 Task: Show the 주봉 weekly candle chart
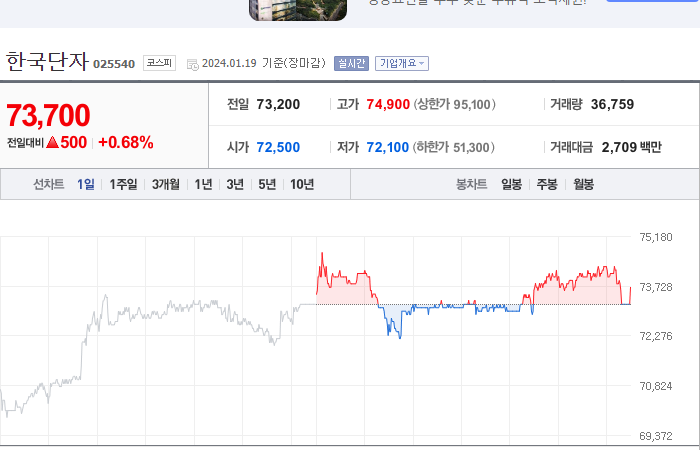coord(547,184)
